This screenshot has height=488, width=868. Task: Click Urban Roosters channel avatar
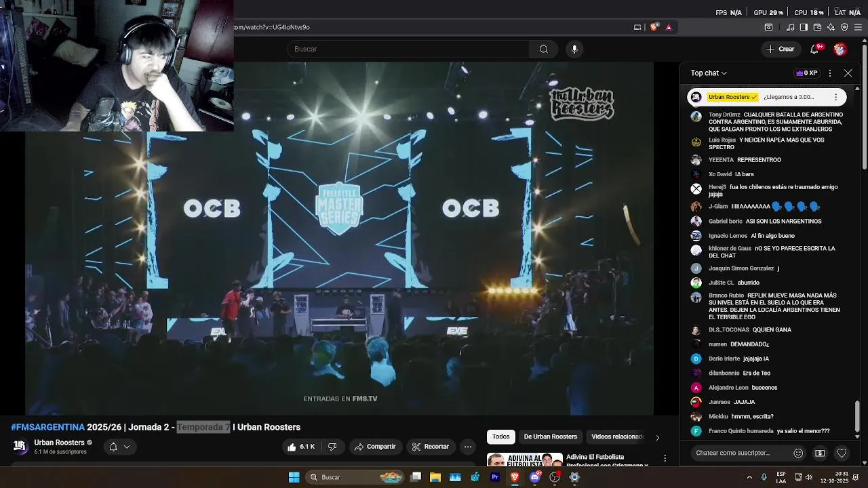point(20,447)
